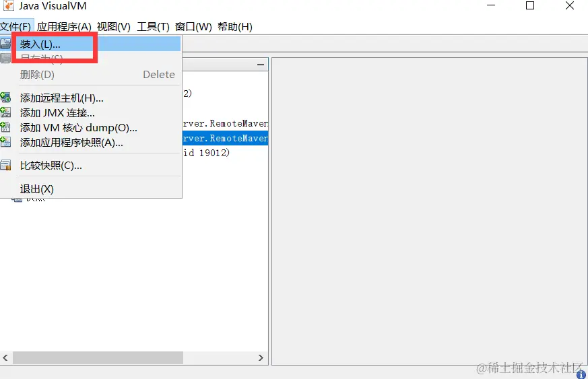
Task: Click 退出(X) to exit VisualVM
Action: click(91, 189)
